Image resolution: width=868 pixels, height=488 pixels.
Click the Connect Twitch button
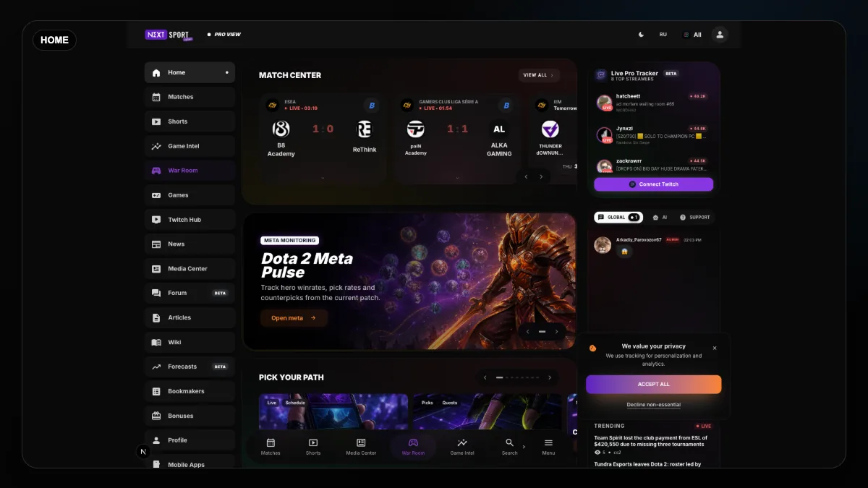(x=654, y=184)
